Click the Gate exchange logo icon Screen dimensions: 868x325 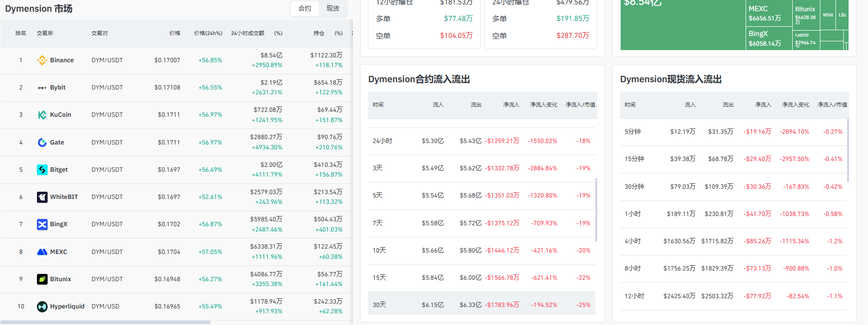pos(42,143)
